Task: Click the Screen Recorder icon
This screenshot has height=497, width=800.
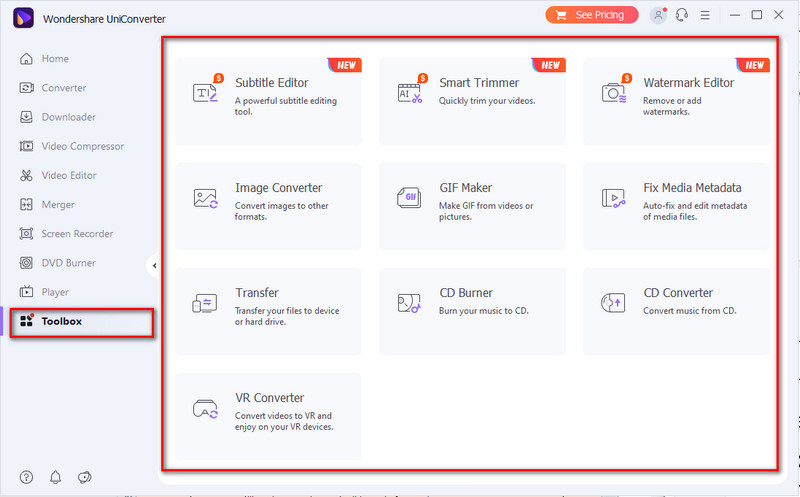Action: tap(26, 234)
